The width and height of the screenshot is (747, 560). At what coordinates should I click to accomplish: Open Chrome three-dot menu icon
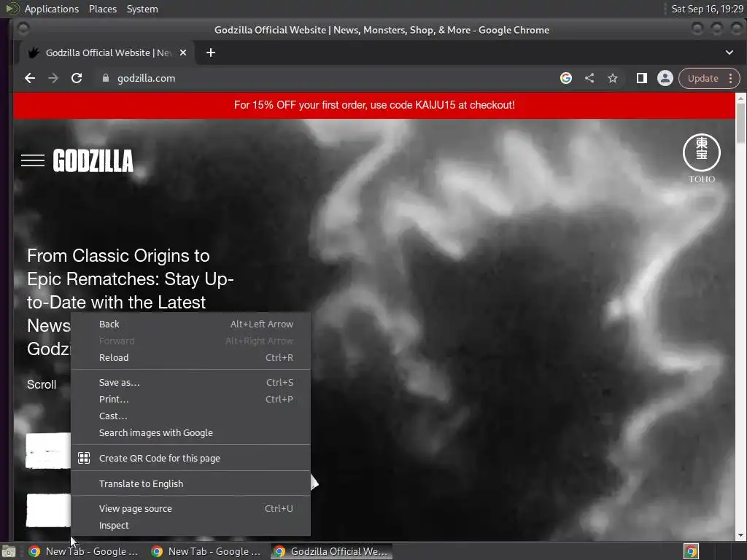730,78
